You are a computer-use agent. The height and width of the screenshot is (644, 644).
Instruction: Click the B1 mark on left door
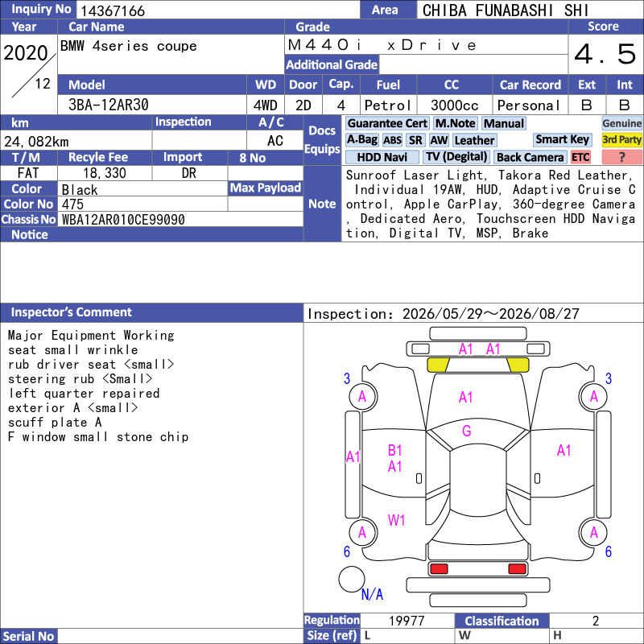click(394, 451)
